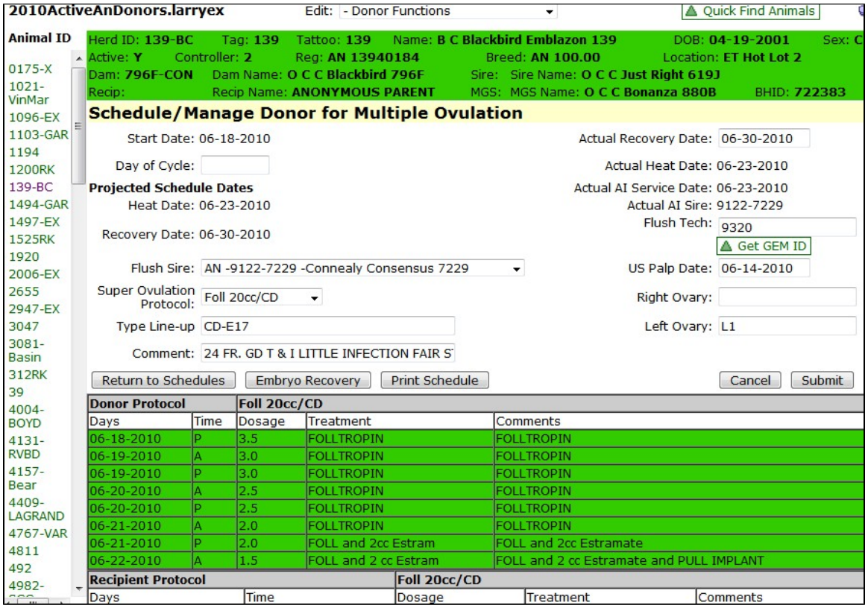Viewport: 868px width, 611px height.
Task: Select animal 39 in the list
Action: click(16, 392)
